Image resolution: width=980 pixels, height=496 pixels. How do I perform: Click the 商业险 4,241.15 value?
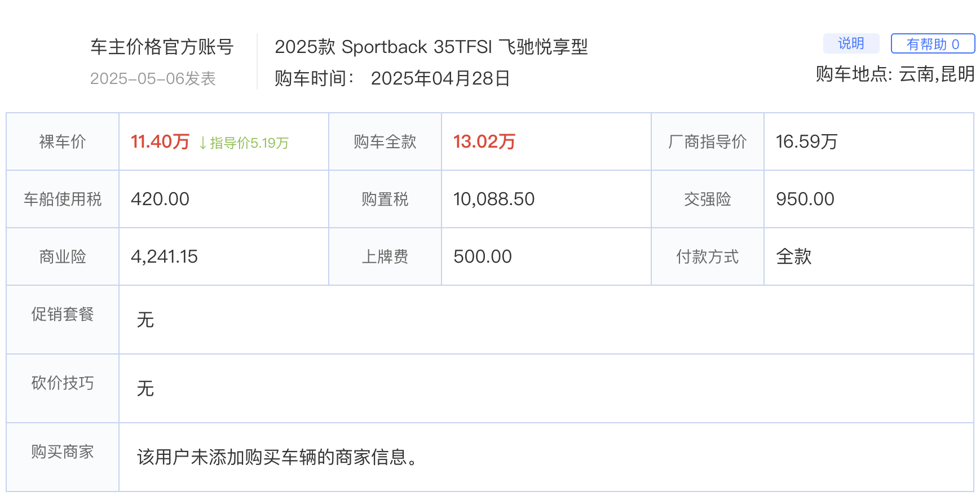(165, 256)
